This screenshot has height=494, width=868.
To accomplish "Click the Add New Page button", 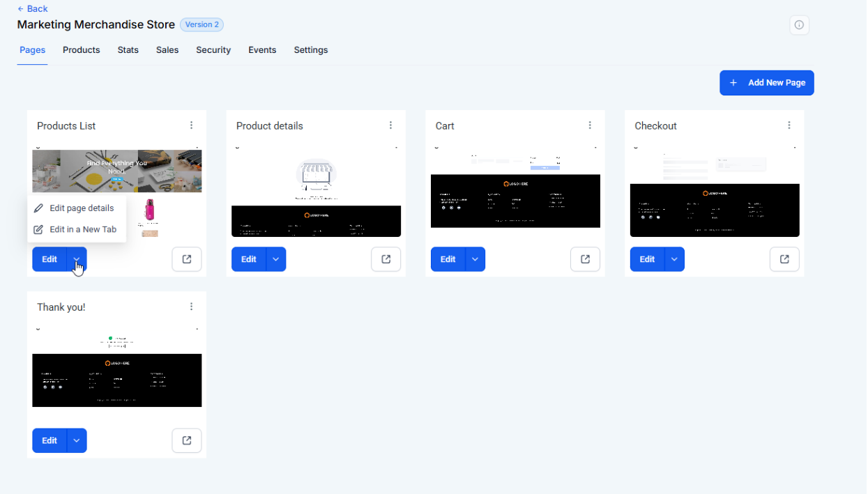I will click(766, 83).
